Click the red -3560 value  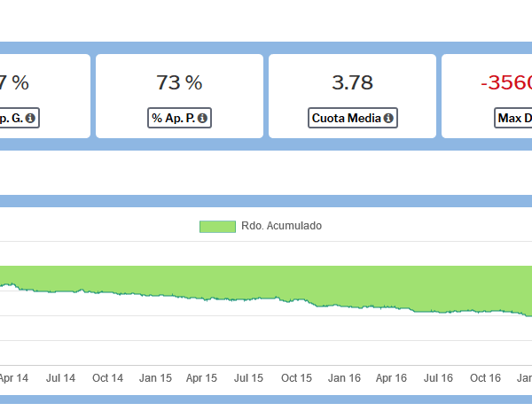click(x=506, y=82)
